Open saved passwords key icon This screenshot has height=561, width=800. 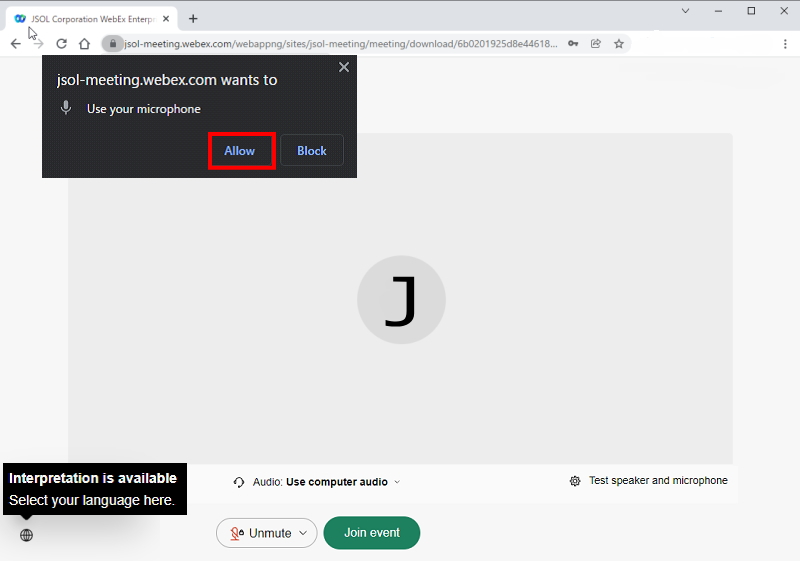click(573, 44)
